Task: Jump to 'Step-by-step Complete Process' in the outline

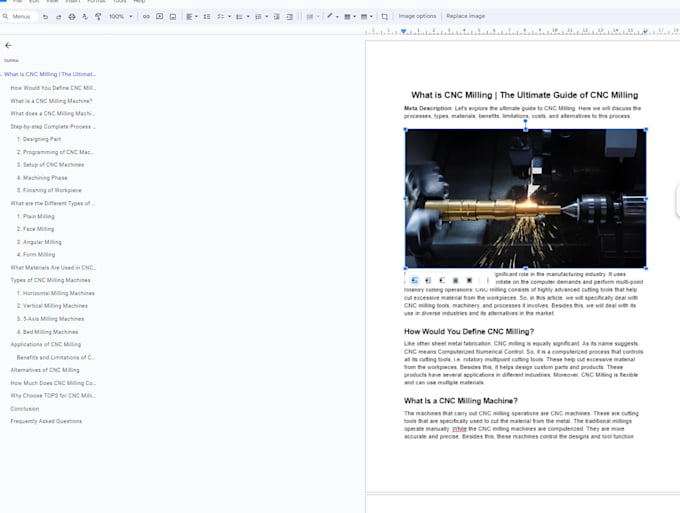Action: coord(53,127)
